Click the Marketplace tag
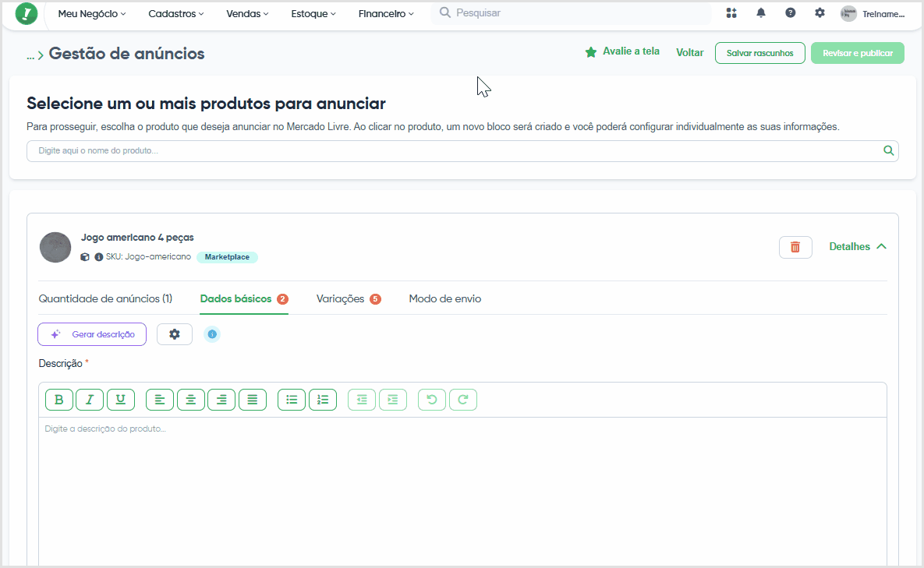924x568 pixels. pyautogui.click(x=227, y=257)
